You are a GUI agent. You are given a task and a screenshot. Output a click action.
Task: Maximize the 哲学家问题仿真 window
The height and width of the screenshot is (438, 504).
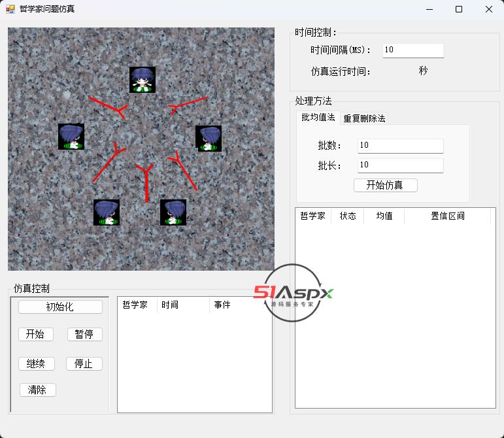pos(459,9)
